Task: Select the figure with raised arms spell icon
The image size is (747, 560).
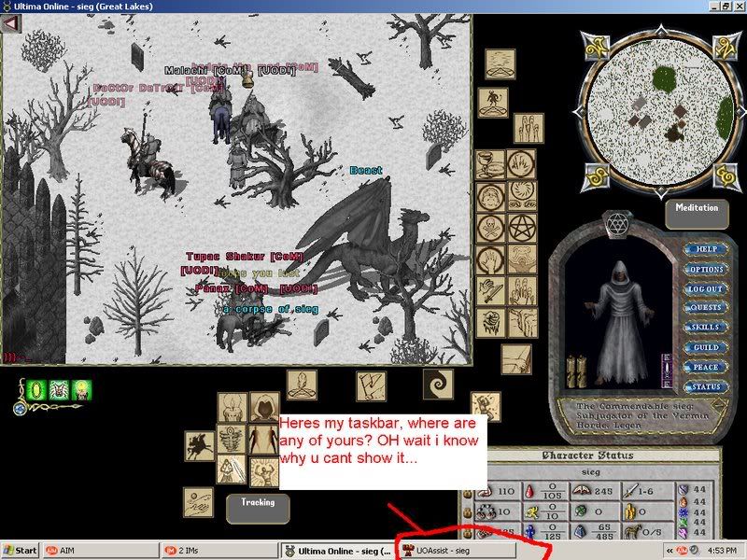Action: 522,259
